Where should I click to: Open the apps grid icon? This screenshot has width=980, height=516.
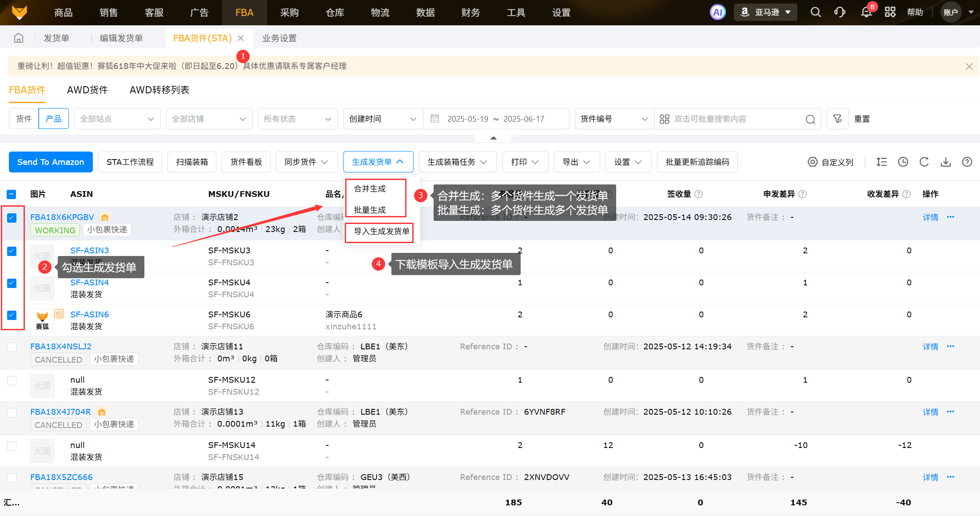pos(890,12)
